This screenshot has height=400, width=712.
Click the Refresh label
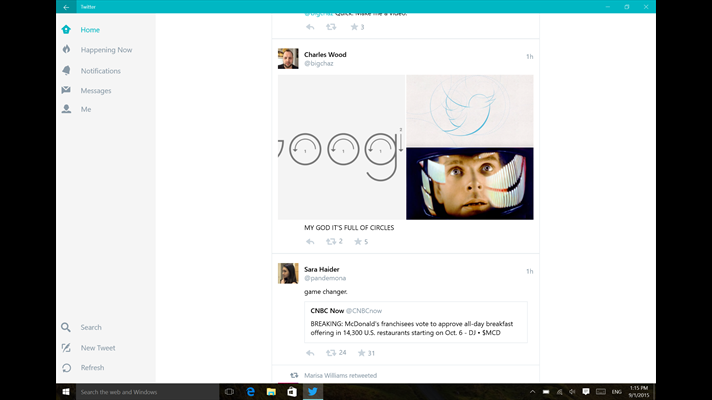tap(92, 367)
